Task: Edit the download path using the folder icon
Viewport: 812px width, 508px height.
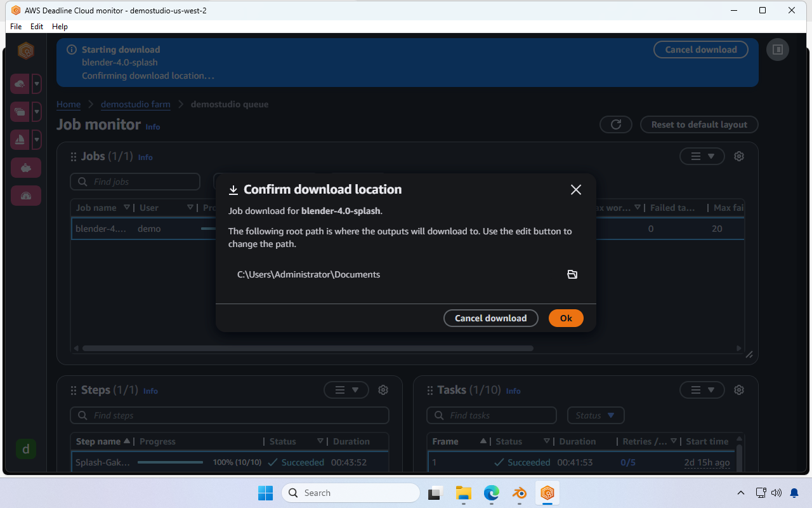Action: [x=572, y=274]
